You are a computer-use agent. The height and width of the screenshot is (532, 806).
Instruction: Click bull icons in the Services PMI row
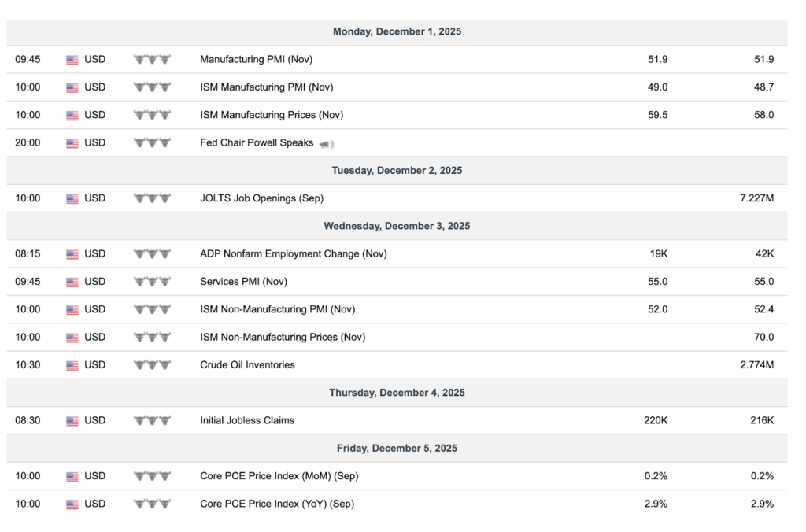[152, 282]
